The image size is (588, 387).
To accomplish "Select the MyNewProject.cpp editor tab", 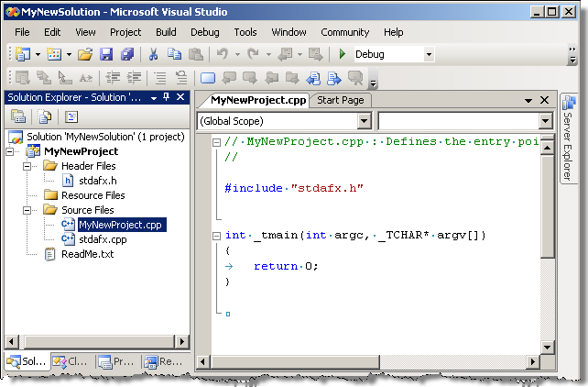I will pyautogui.click(x=258, y=100).
